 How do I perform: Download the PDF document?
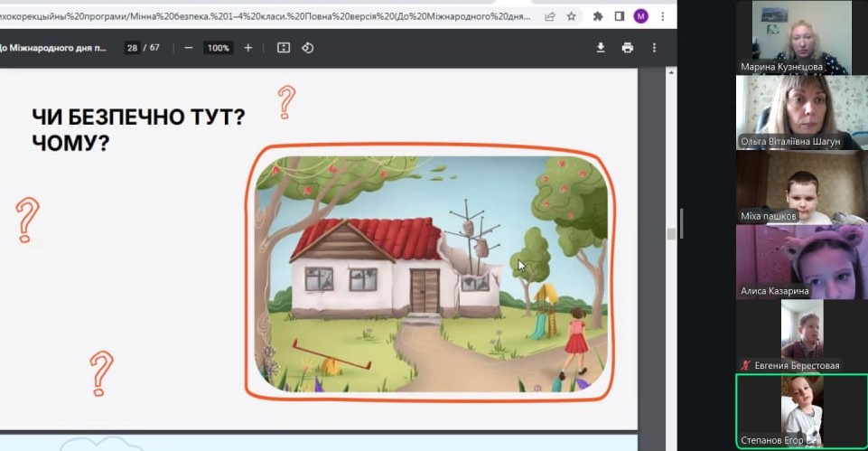click(x=601, y=48)
